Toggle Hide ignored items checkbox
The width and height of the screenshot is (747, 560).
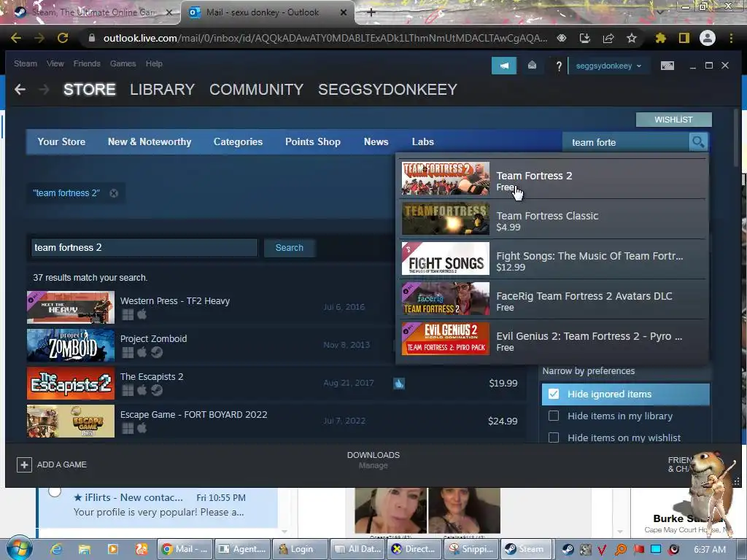tap(554, 394)
